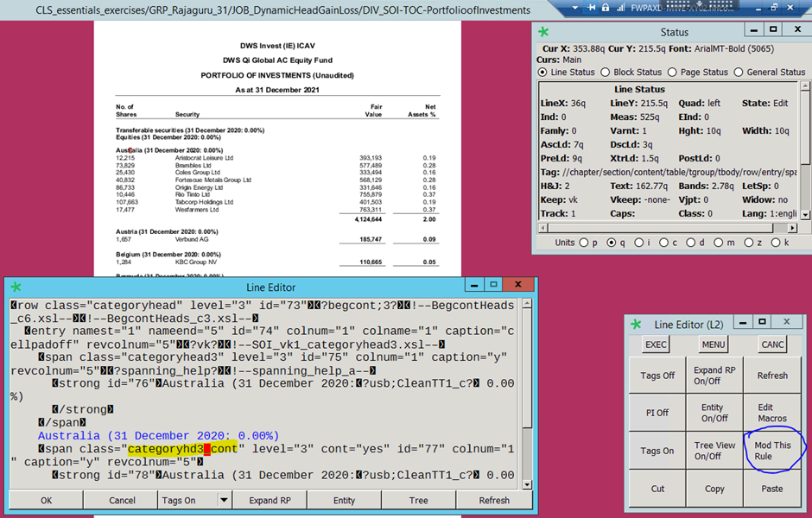The width and height of the screenshot is (812, 518).
Task: Click Tags On in Line Editor bottom bar
Action: point(188,500)
